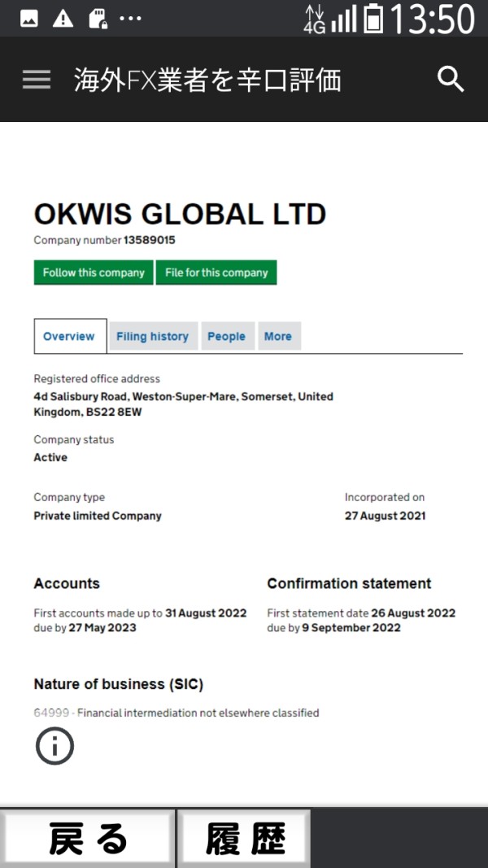Tap the SD card status icon
The image size is (488, 868).
click(x=97, y=19)
